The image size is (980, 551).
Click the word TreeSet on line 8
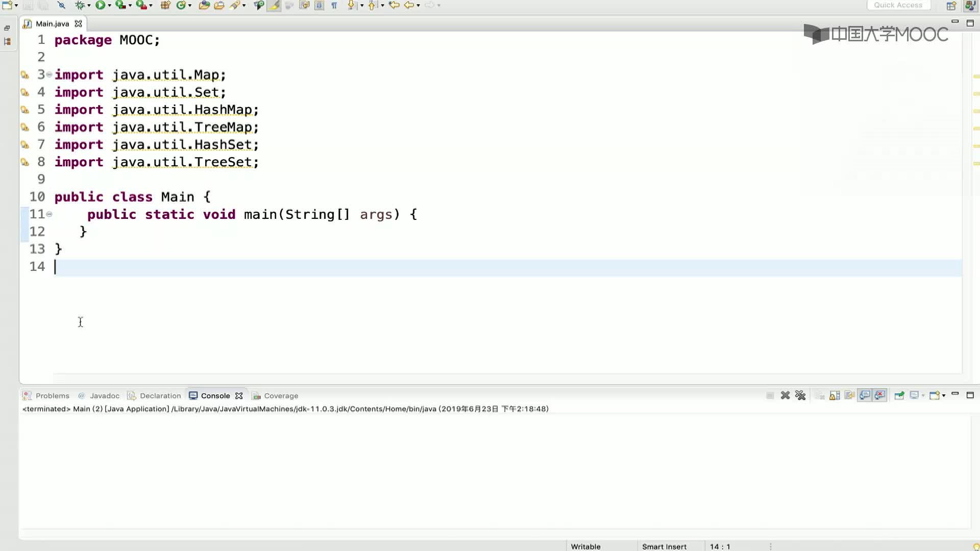[x=223, y=162]
